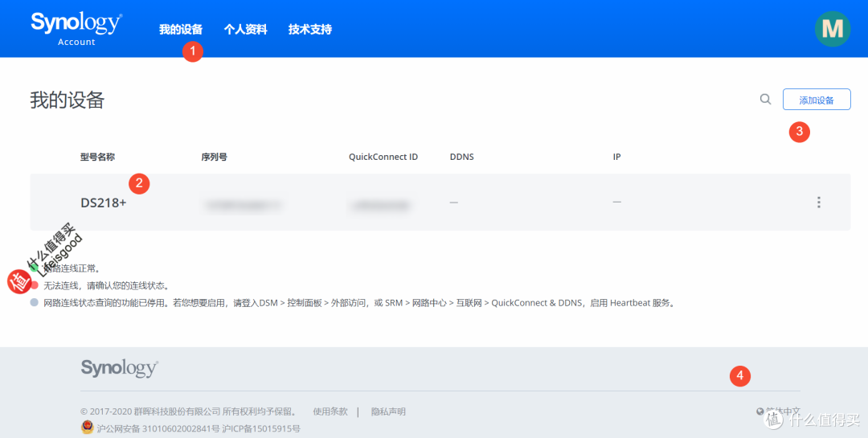Click the copyright 2017-2020 群晖科技 text

[x=189, y=411]
